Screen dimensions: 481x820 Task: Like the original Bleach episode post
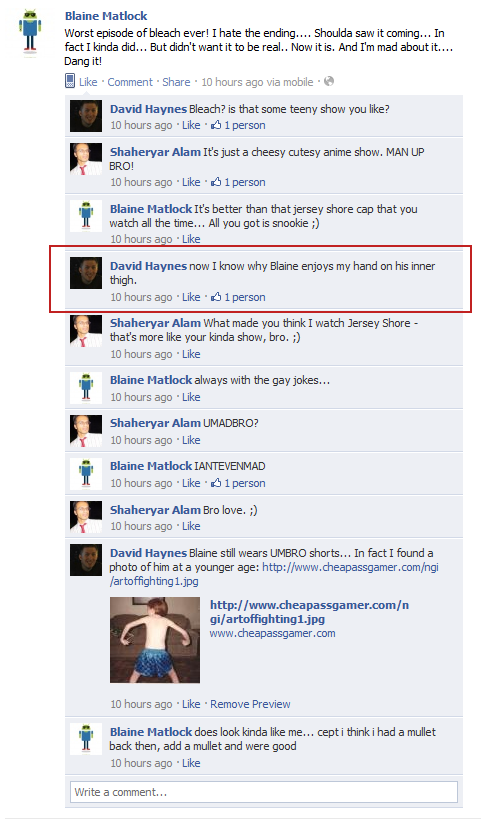point(88,82)
